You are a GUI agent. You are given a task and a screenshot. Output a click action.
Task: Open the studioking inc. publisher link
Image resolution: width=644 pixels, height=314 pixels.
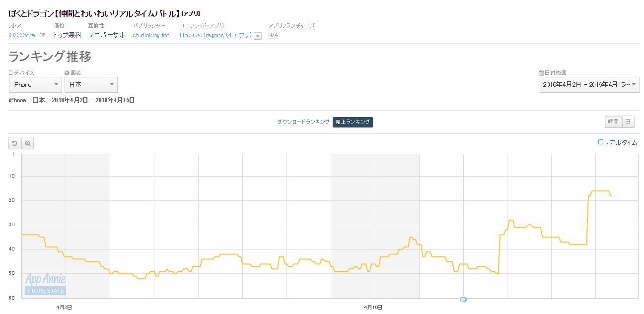click(152, 35)
